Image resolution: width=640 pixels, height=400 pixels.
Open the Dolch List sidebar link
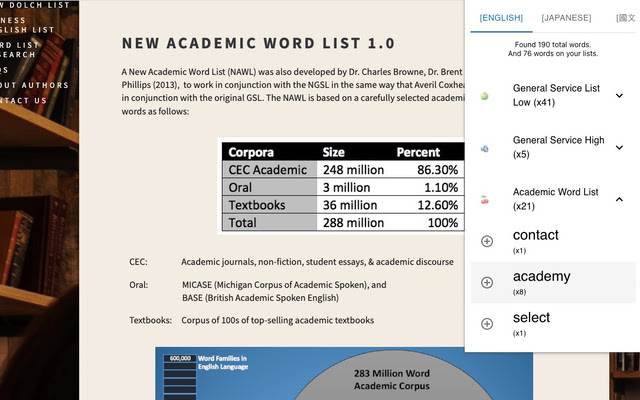coord(35,5)
